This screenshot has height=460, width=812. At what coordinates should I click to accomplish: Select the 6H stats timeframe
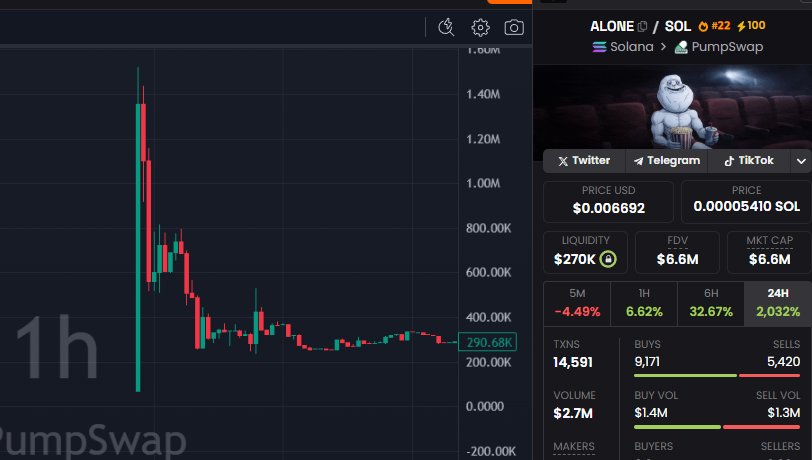click(x=710, y=302)
